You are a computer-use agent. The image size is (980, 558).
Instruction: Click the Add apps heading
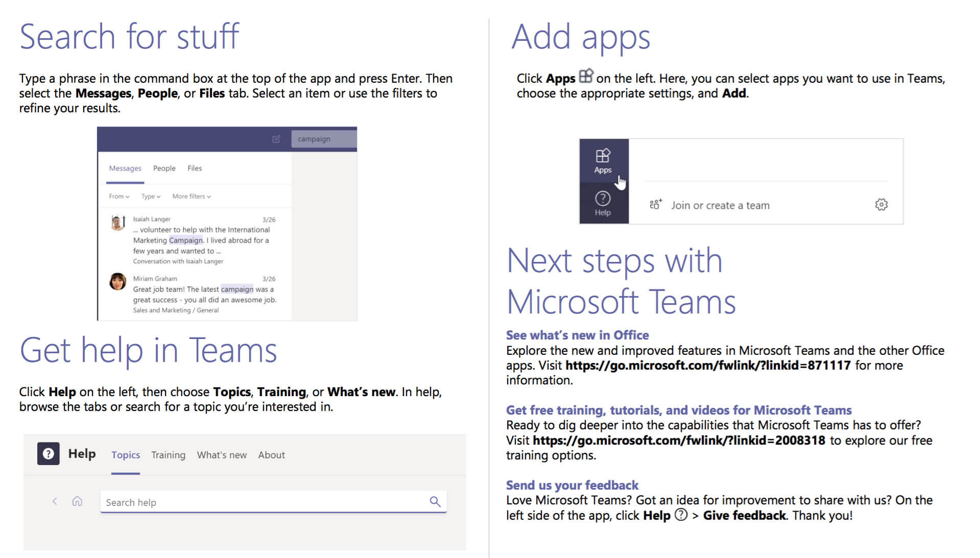click(581, 37)
